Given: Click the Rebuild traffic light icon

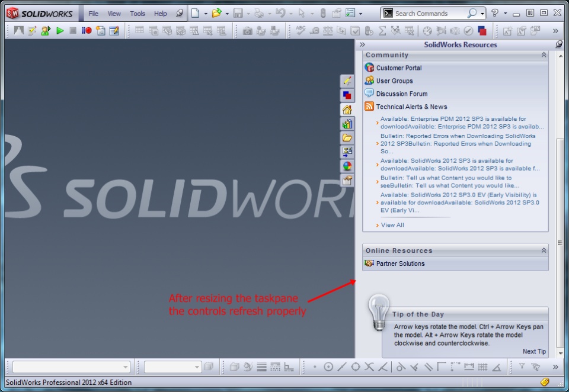Looking at the screenshot, I should (x=323, y=14).
